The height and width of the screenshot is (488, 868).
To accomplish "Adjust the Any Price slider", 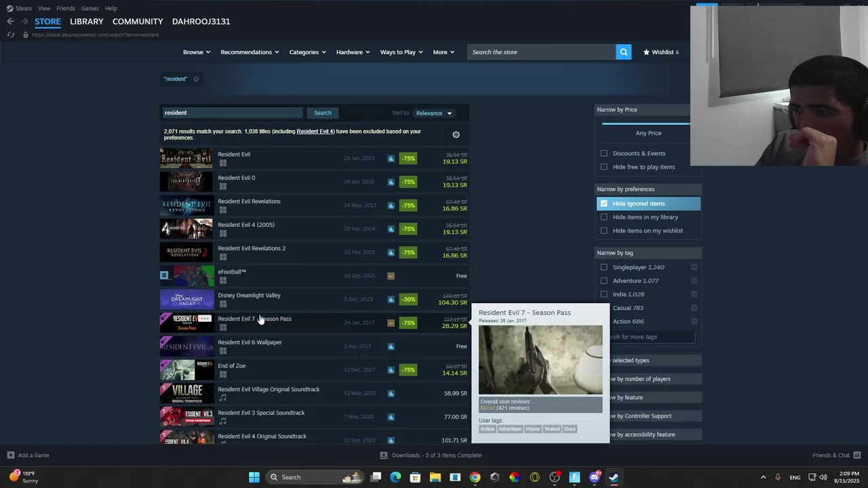I will [646, 124].
